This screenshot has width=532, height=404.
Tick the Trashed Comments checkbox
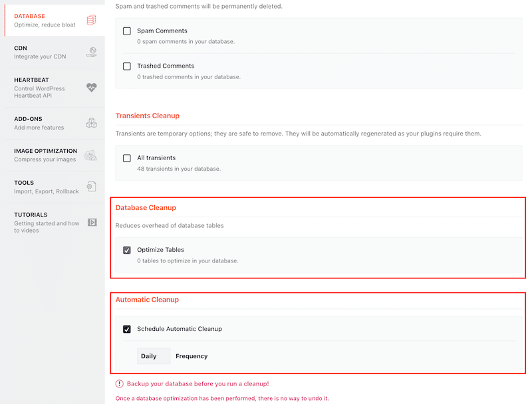(x=127, y=66)
